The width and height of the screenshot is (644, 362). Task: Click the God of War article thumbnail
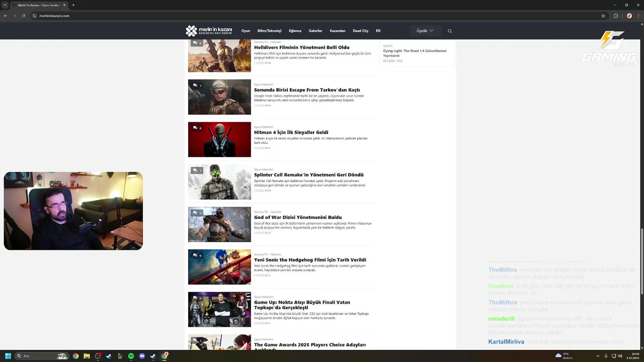coord(219,224)
